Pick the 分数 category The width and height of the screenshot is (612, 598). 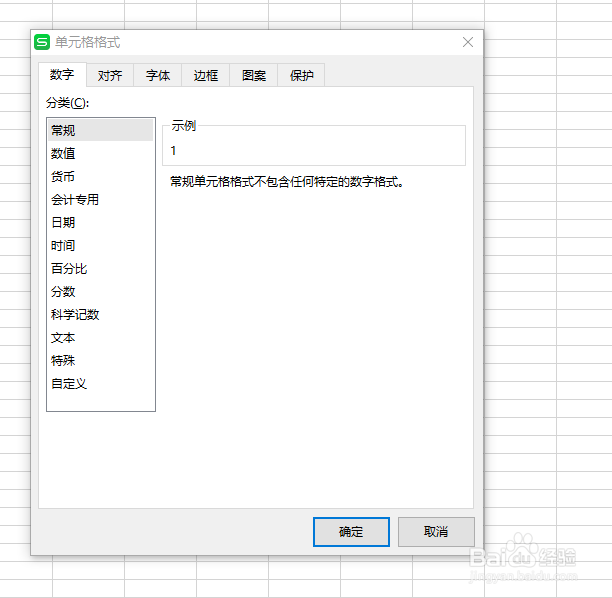(x=101, y=292)
